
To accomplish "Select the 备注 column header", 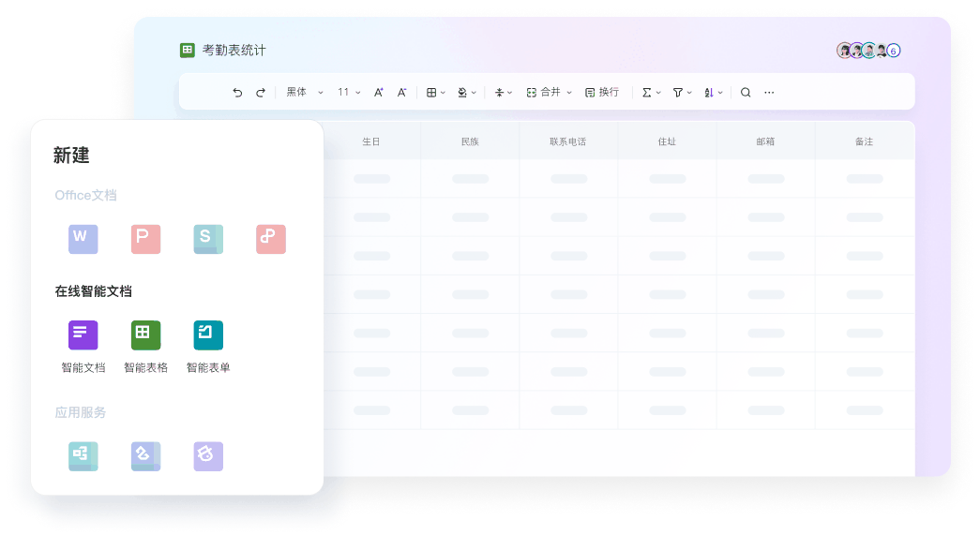I will 865,141.
